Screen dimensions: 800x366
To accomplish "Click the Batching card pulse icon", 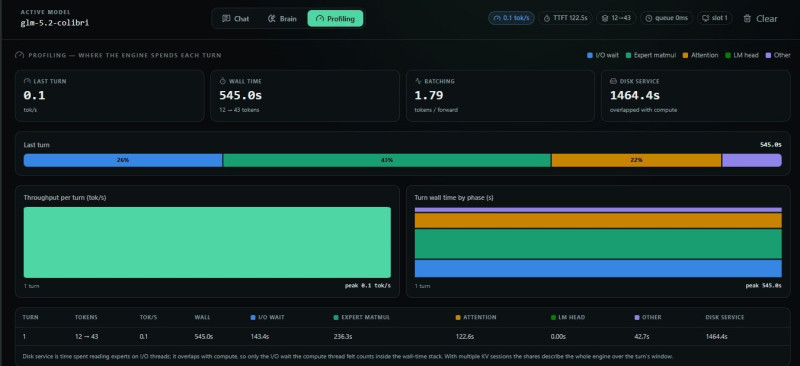I will (418, 81).
